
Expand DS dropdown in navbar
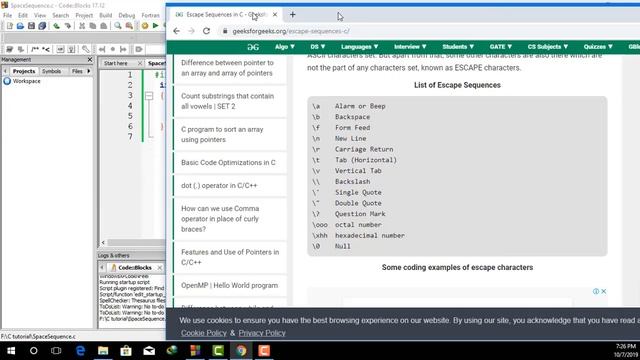(x=318, y=47)
